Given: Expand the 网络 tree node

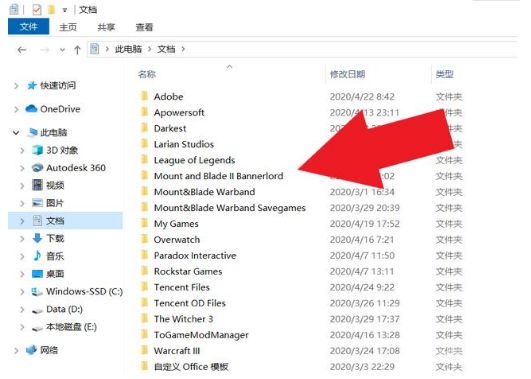Looking at the screenshot, I should (x=16, y=350).
